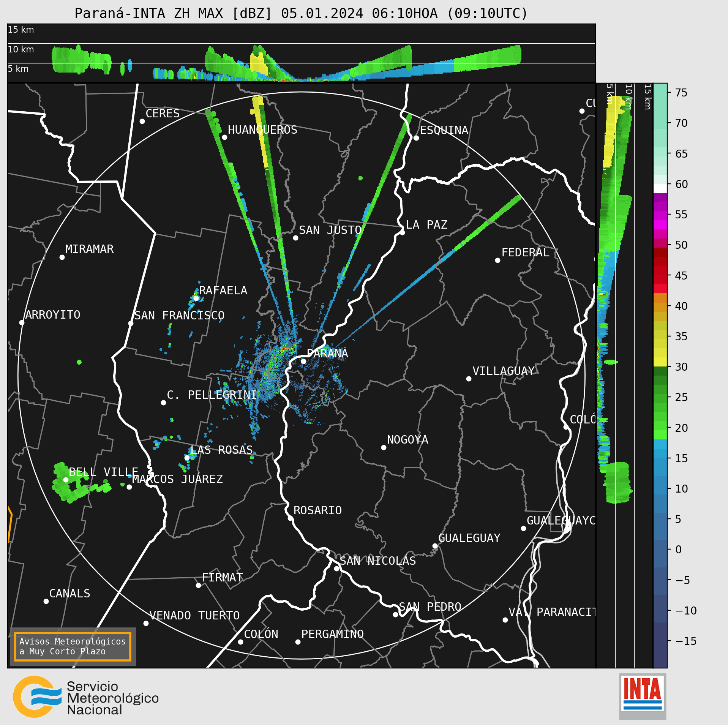Click the Rafaela city marker dot
The width and height of the screenshot is (728, 725).
(x=196, y=298)
